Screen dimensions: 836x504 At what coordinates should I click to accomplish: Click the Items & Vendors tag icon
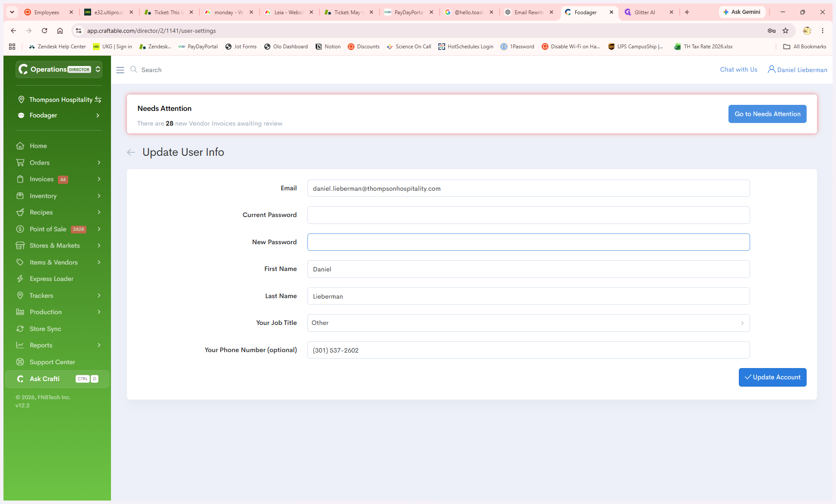[x=20, y=262]
